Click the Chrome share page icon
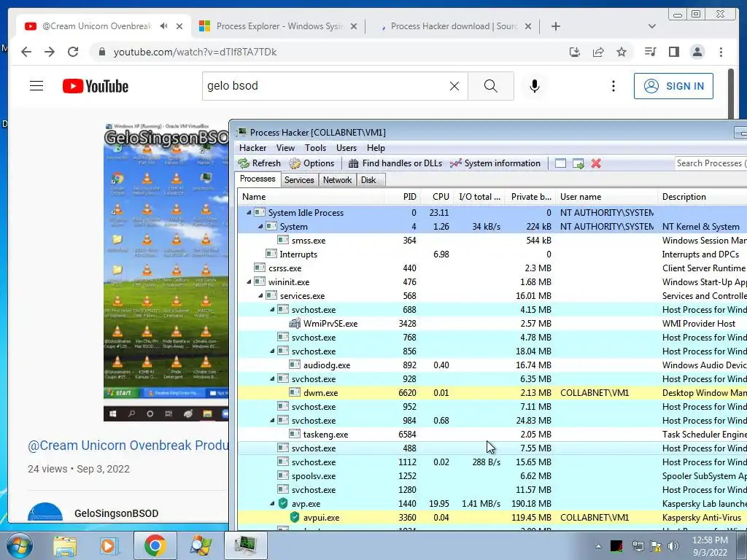The width and height of the screenshot is (747, 560). [598, 52]
